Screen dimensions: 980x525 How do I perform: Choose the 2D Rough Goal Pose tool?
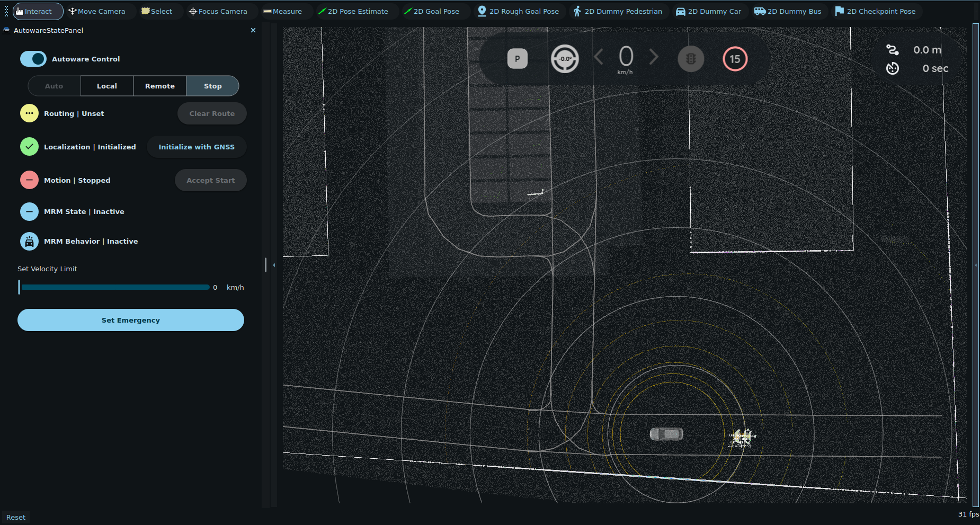[x=518, y=11]
